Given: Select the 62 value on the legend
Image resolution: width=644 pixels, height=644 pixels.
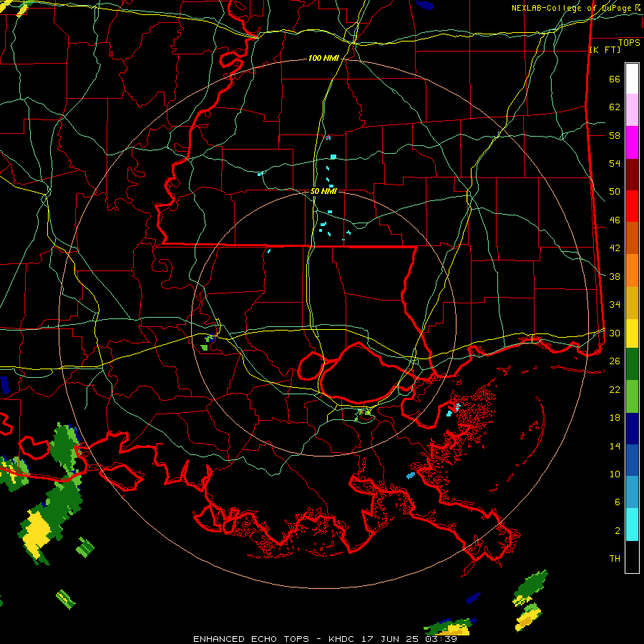Looking at the screenshot, I should [615, 107].
